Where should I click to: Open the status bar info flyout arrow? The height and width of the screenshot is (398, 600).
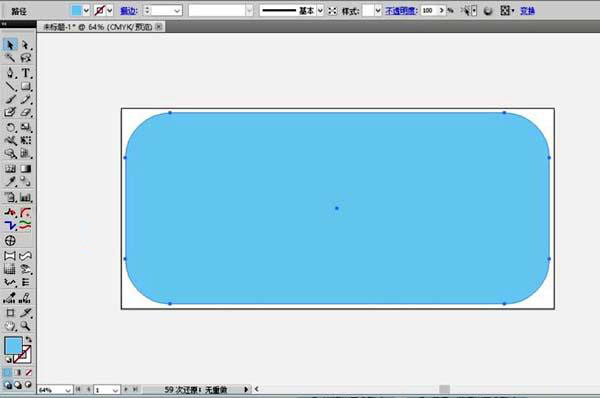pos(246,390)
